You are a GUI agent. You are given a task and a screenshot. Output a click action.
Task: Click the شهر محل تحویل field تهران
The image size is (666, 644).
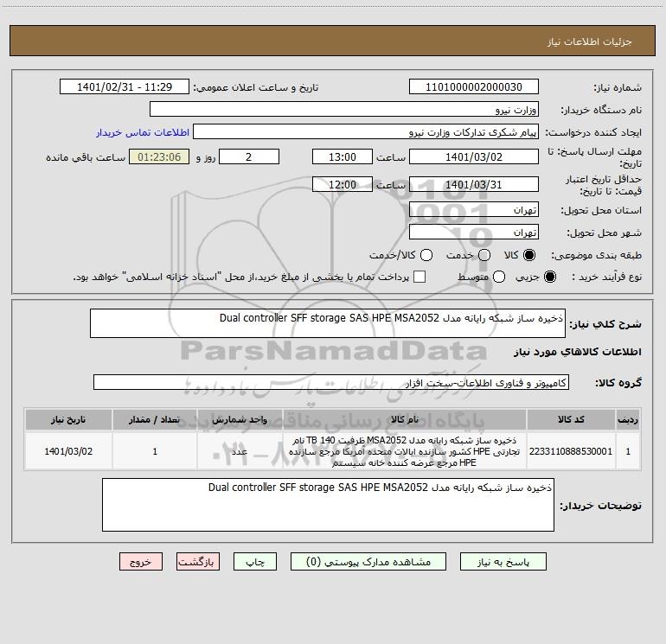(474, 233)
